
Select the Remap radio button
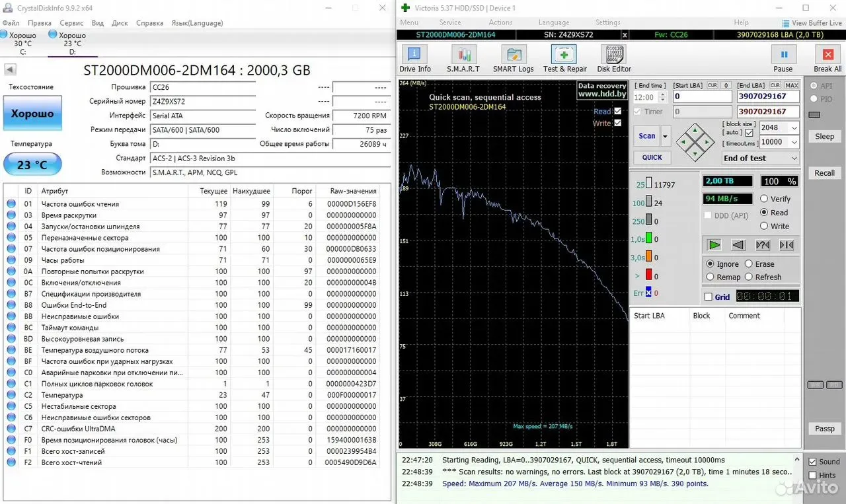711,277
